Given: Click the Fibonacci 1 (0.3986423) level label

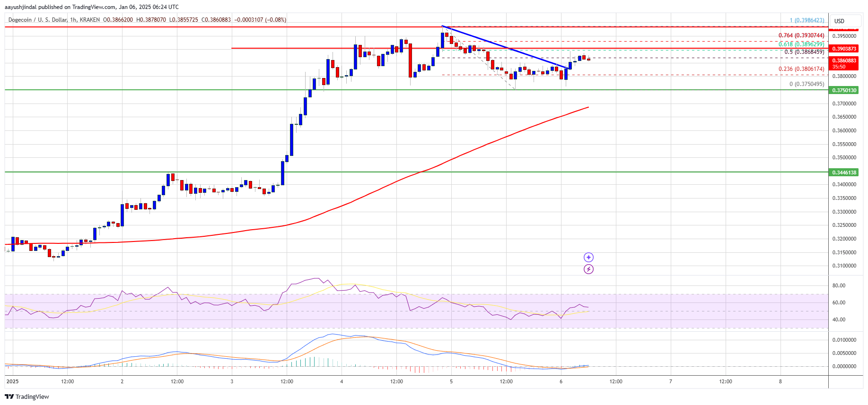Looking at the screenshot, I should [807, 20].
